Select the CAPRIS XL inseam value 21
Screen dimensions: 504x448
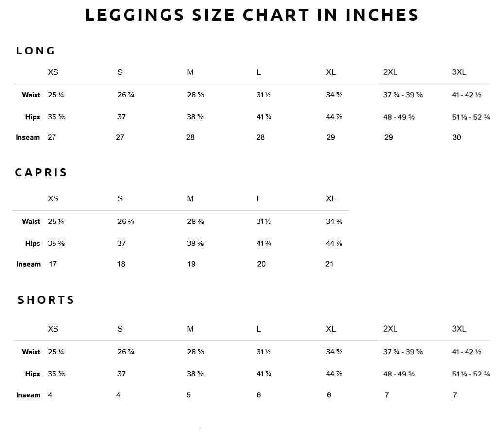[x=329, y=264]
